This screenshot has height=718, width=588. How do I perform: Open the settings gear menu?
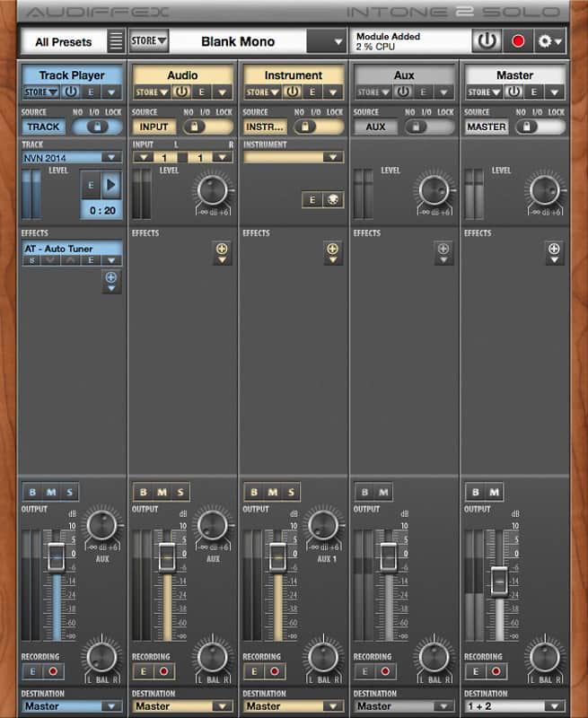tap(549, 41)
